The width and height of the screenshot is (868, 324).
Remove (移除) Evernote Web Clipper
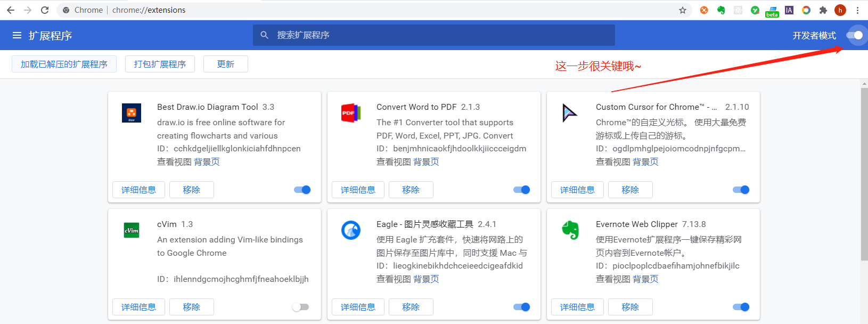[x=630, y=307]
